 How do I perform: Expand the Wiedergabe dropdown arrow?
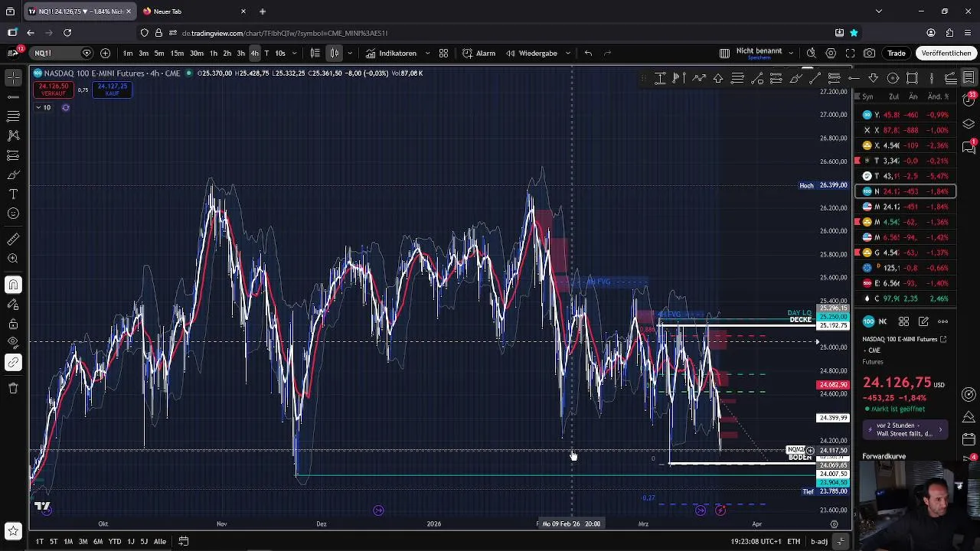(x=567, y=53)
